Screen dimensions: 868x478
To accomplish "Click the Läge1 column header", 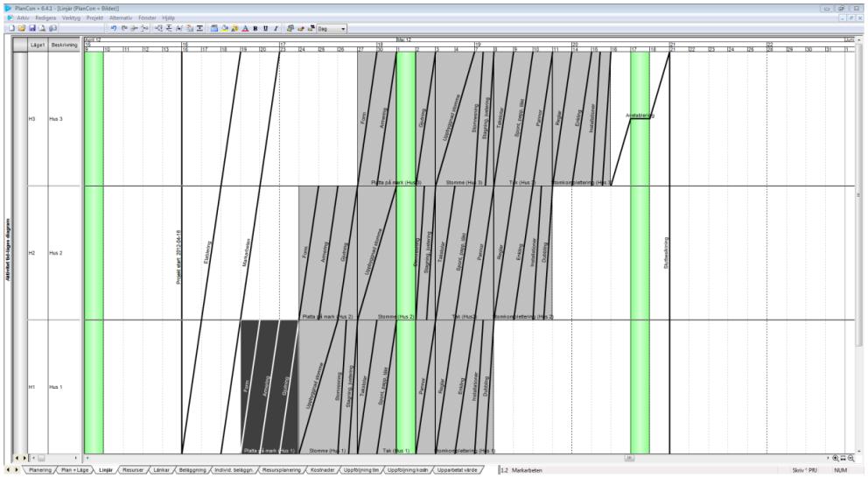I will pyautogui.click(x=38, y=45).
